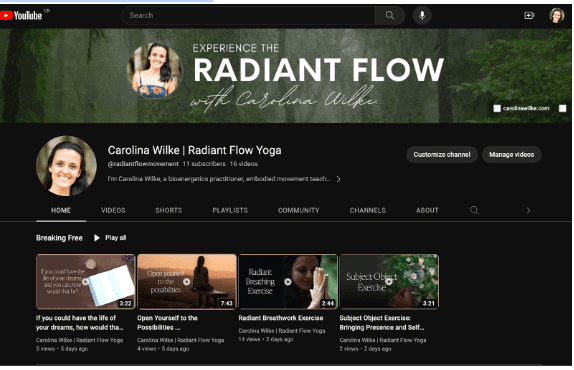
Task: Open the create video icon
Action: point(529,15)
